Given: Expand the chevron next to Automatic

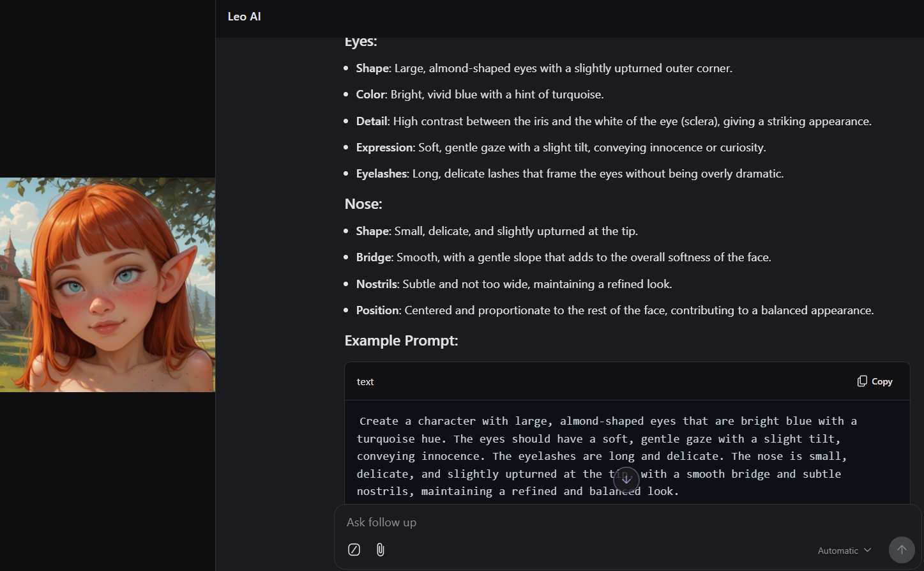Looking at the screenshot, I should [x=867, y=551].
